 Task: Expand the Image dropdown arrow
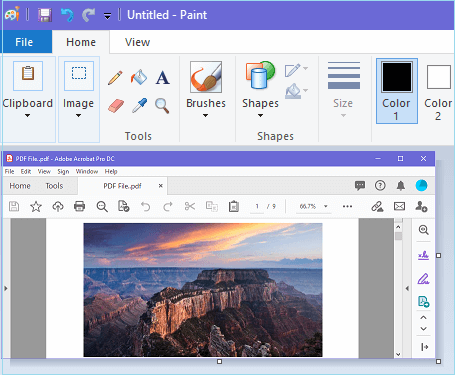click(78, 116)
